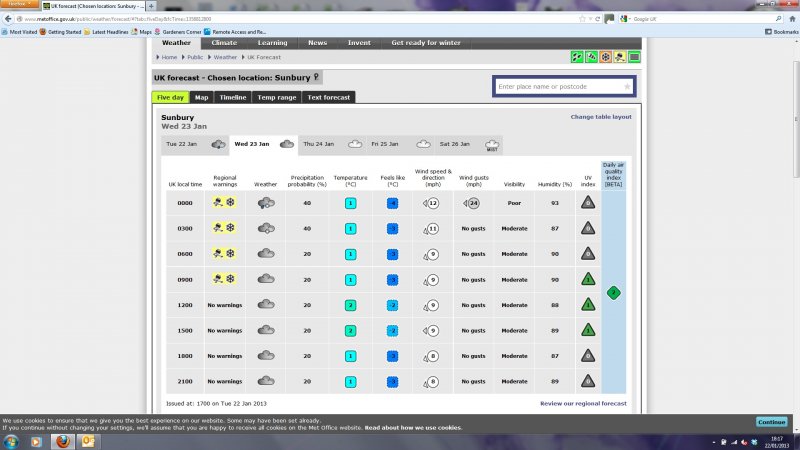Click the UV index triangle in the 0900 row
This screenshot has width=800, height=450.
click(x=588, y=279)
